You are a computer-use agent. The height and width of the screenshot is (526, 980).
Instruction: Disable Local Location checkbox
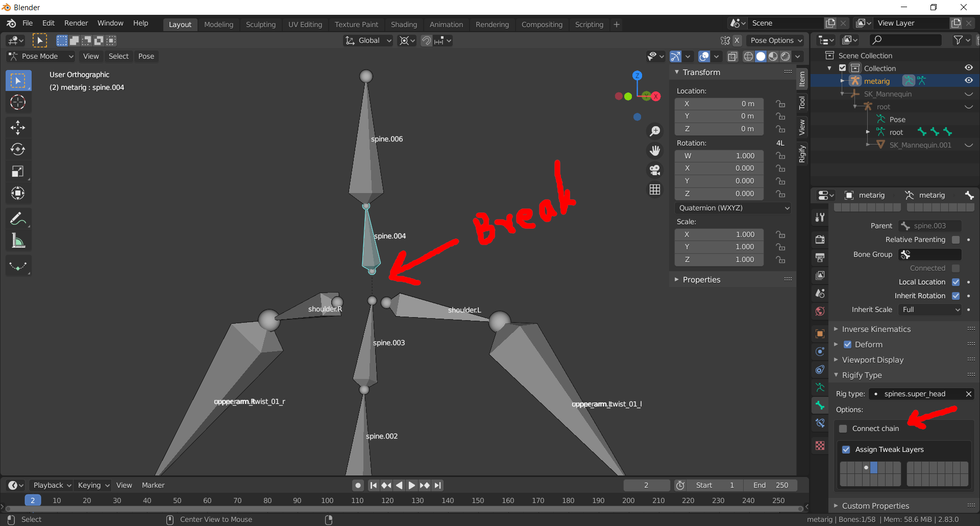[x=956, y=282]
